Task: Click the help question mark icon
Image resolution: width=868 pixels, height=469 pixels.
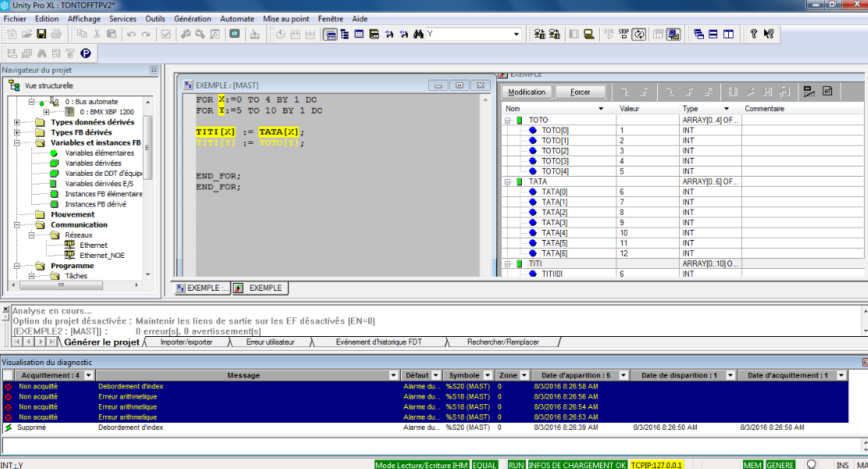Action: click(x=754, y=34)
